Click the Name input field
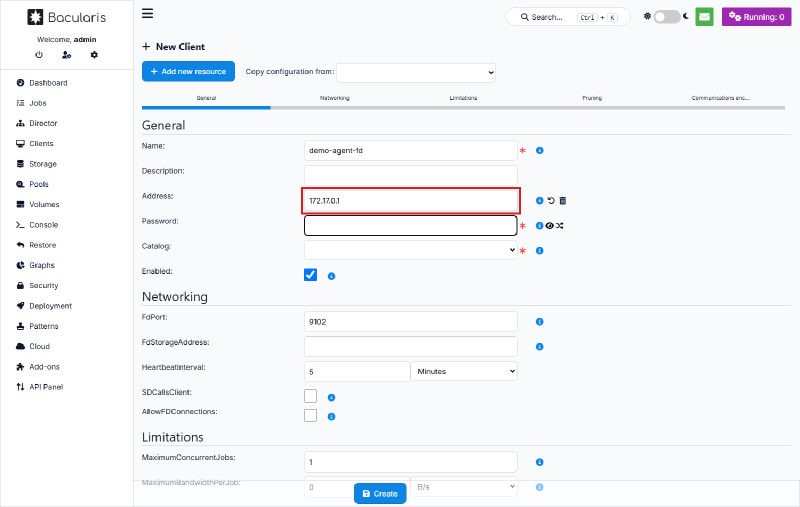Viewport: 800px width, 507px height. pyautogui.click(x=411, y=150)
